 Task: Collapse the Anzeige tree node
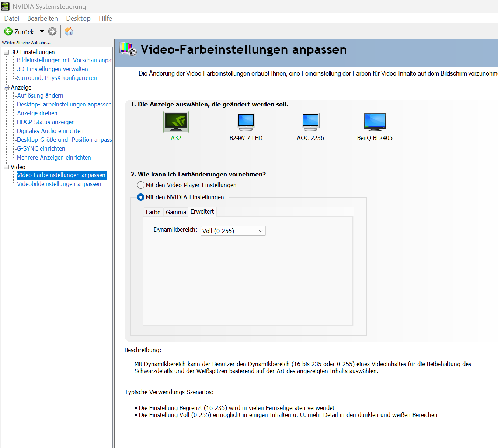[6, 88]
